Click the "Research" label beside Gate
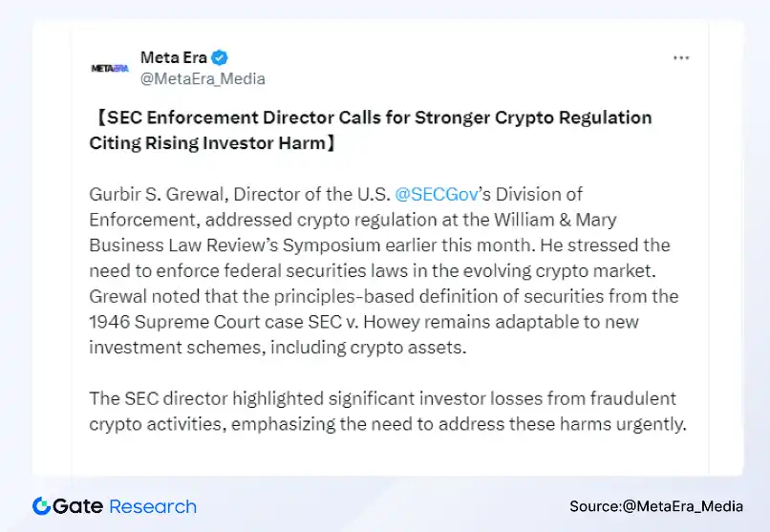The width and height of the screenshot is (770, 532). point(153,506)
